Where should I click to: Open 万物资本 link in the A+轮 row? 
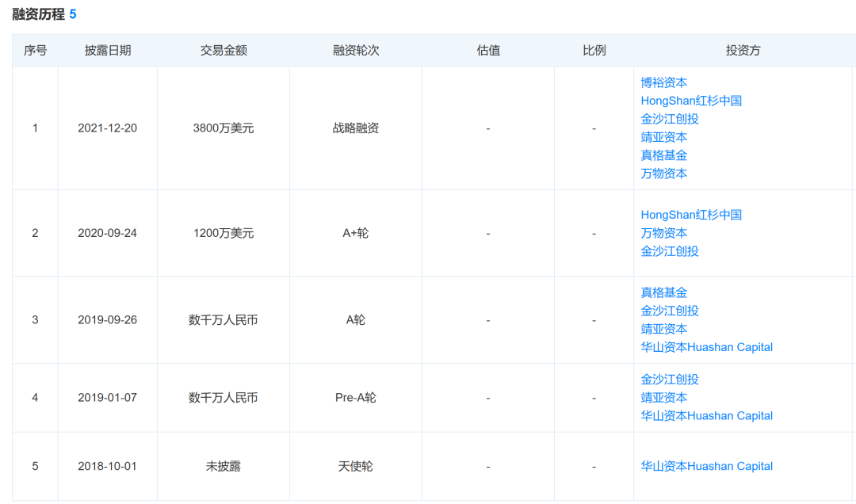(663, 233)
